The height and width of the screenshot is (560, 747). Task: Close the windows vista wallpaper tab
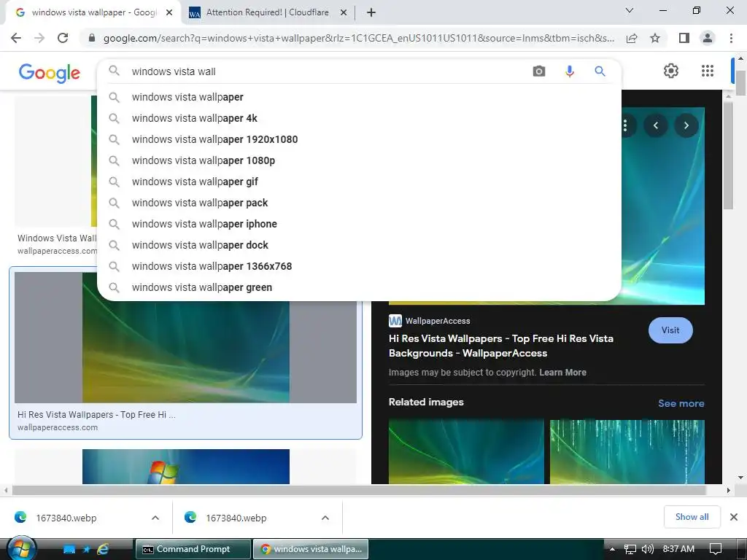(x=169, y=13)
